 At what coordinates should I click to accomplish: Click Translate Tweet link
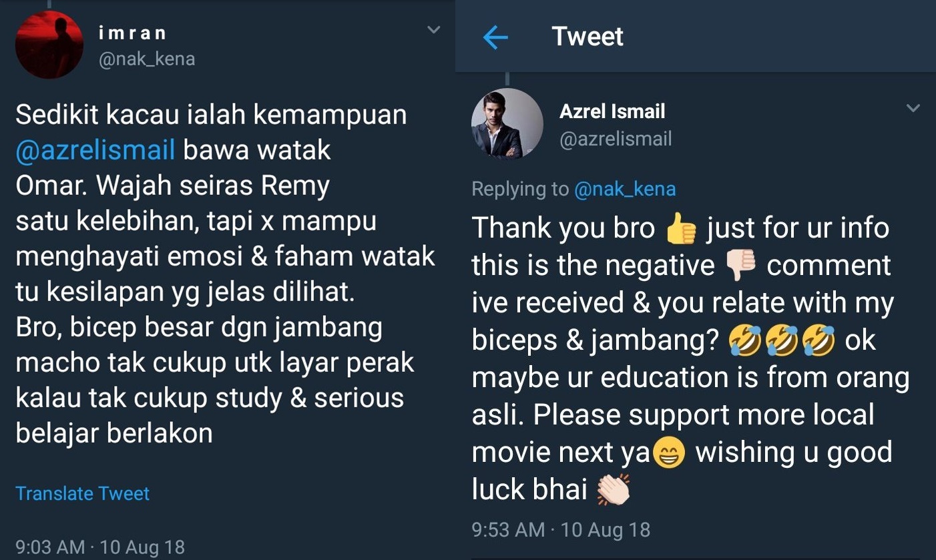[82, 493]
